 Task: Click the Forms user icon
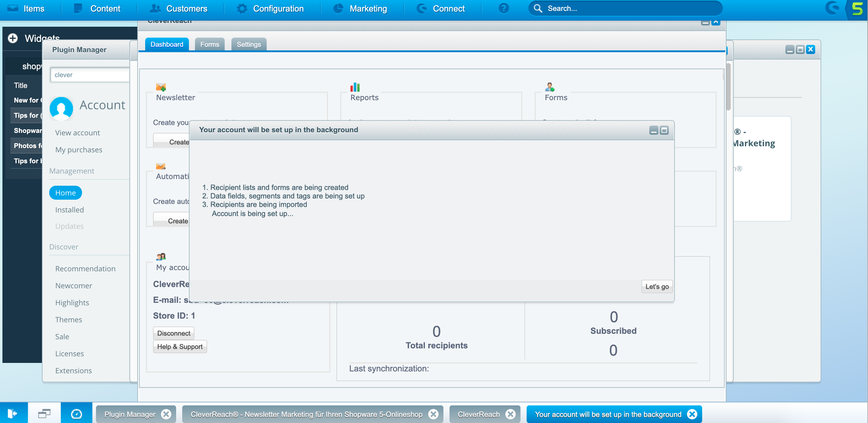click(x=550, y=87)
